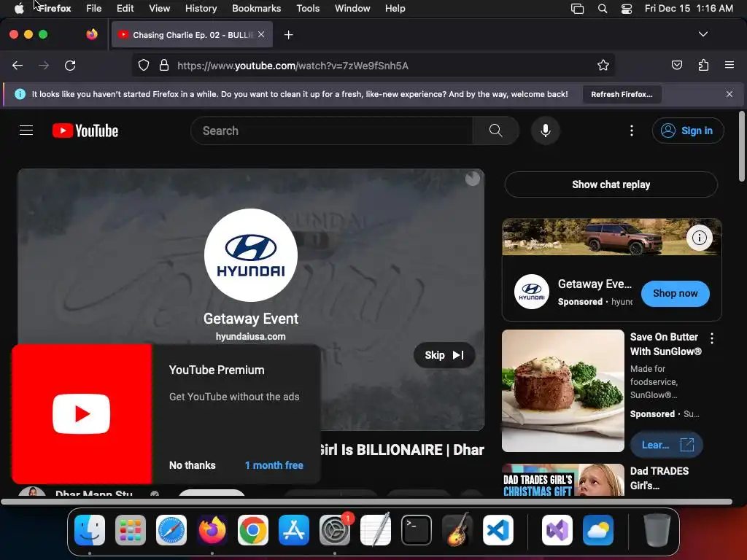Open System Settings from the Dock
This screenshot has height=560, width=747.
tap(335, 530)
